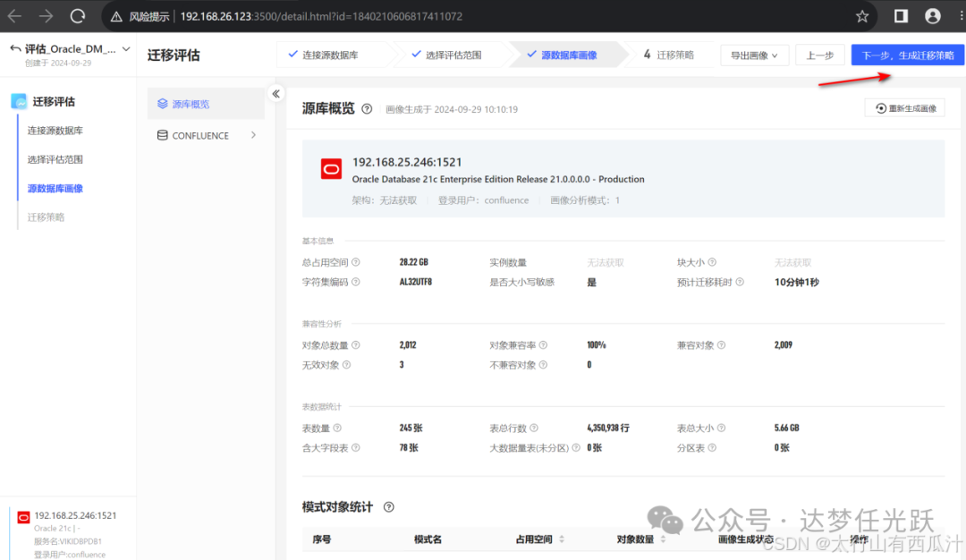Collapse the panel with double-chevron button
The image size is (966, 560).
(276, 94)
